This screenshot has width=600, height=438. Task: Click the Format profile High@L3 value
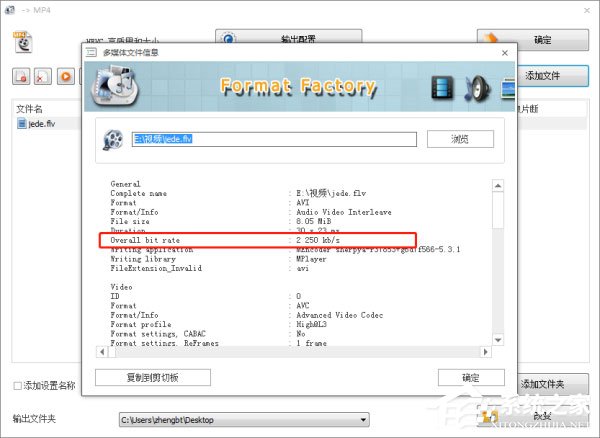click(311, 324)
